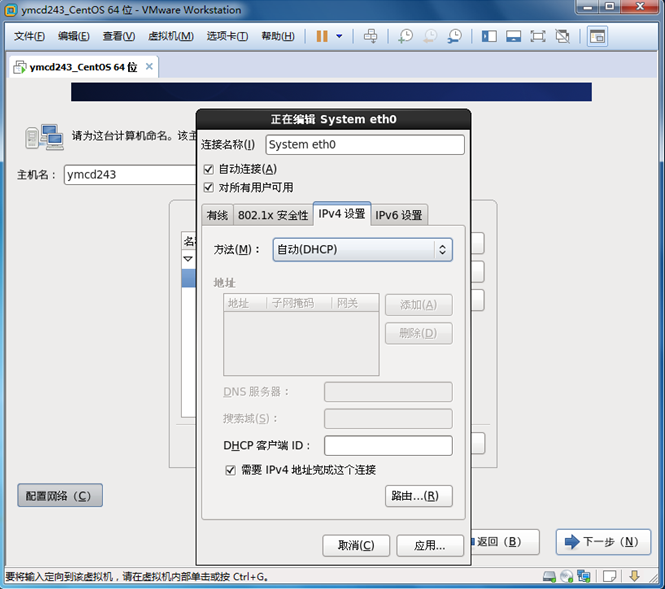Click the 搜索域(S) field
This screenshot has height=589, width=665.
(388, 419)
